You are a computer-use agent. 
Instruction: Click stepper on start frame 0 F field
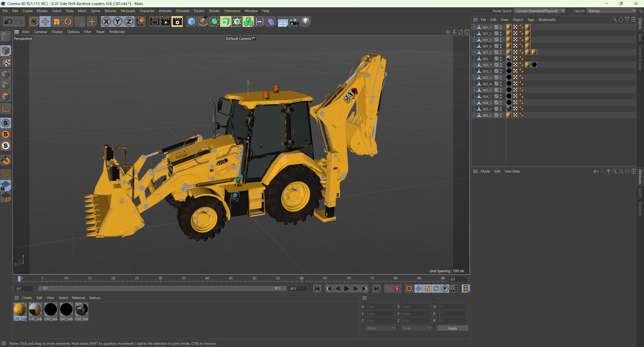click(34, 289)
